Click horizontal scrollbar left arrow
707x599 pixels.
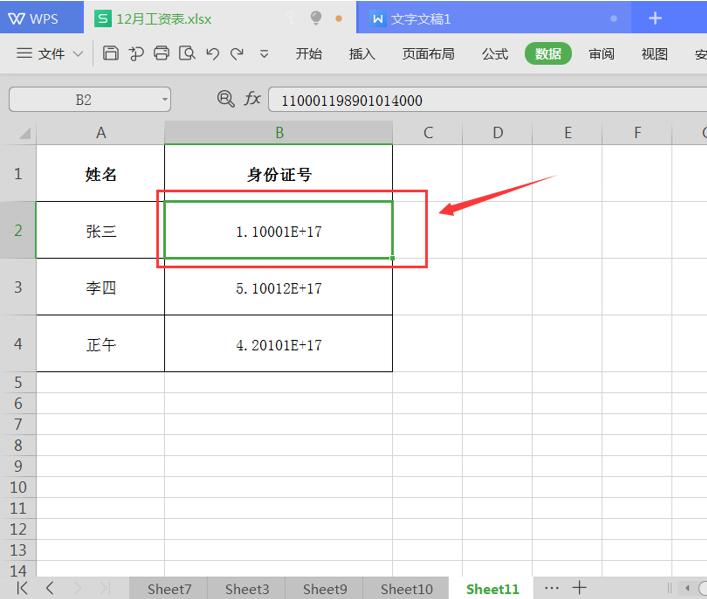(x=687, y=588)
